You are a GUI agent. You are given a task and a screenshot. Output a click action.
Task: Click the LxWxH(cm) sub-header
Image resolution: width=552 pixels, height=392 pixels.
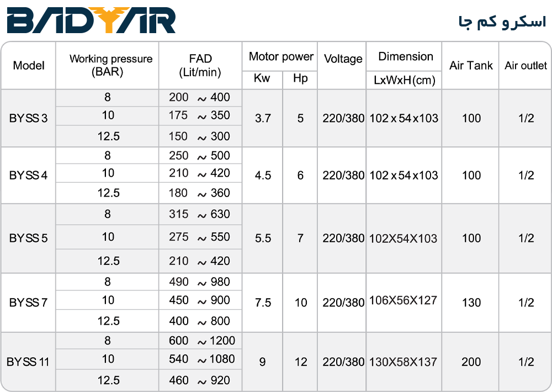(x=404, y=80)
